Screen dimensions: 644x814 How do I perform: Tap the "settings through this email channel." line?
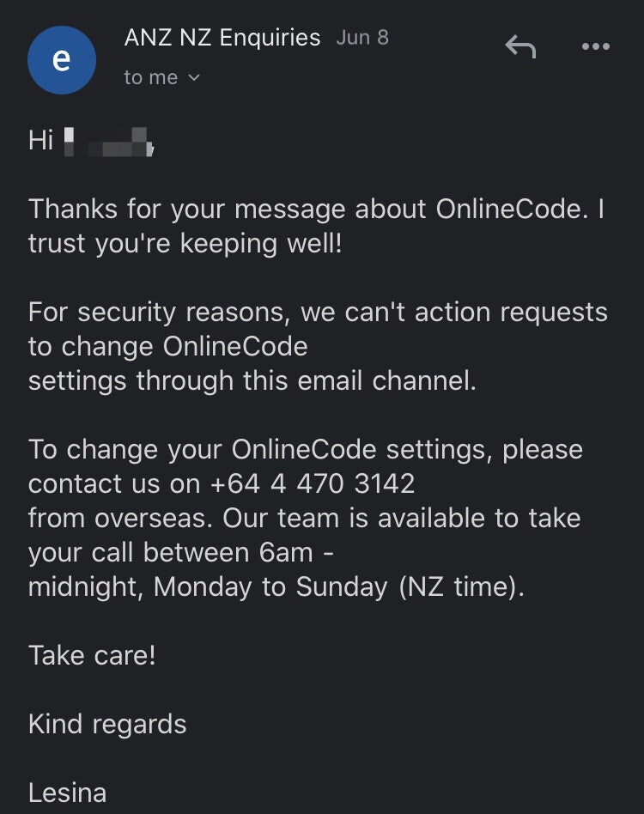[x=252, y=380]
